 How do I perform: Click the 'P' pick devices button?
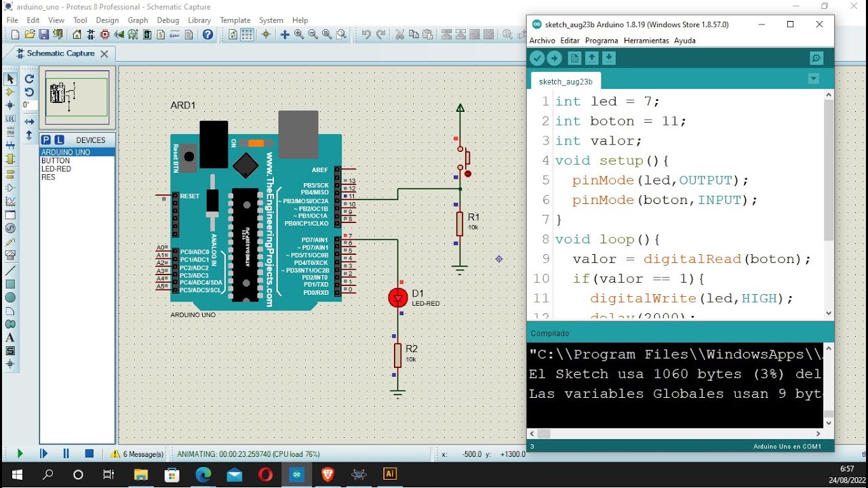click(x=46, y=140)
